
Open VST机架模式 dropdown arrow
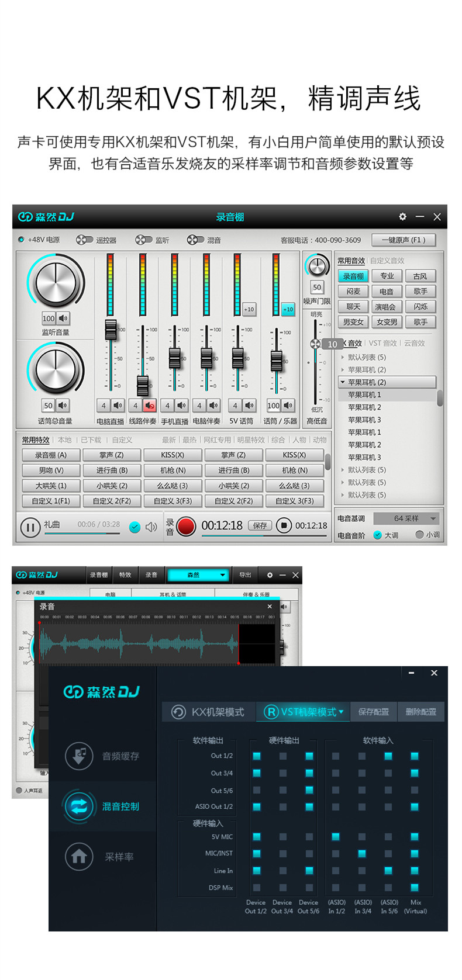coord(341,711)
